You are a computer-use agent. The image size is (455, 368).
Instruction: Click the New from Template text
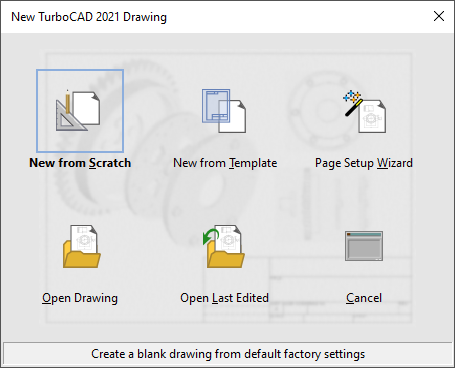225,163
